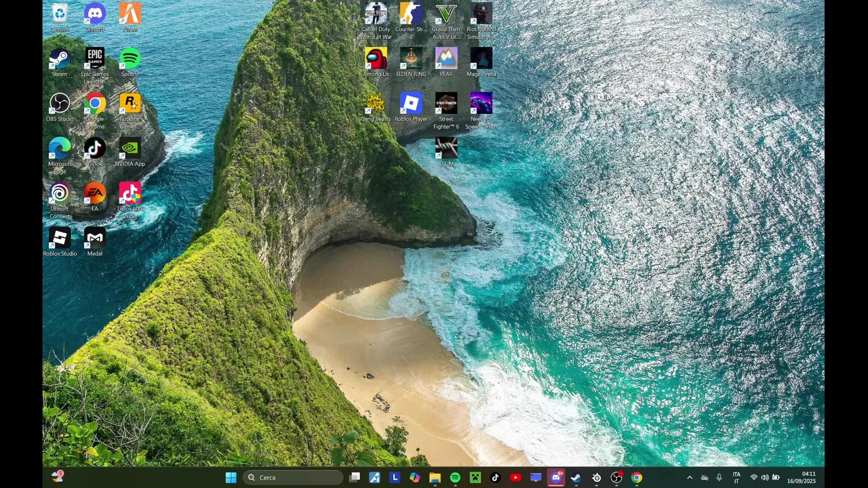Viewport: 868px width, 488px height.
Task: Open Roblox Player desktop shortcut
Action: [x=411, y=107]
